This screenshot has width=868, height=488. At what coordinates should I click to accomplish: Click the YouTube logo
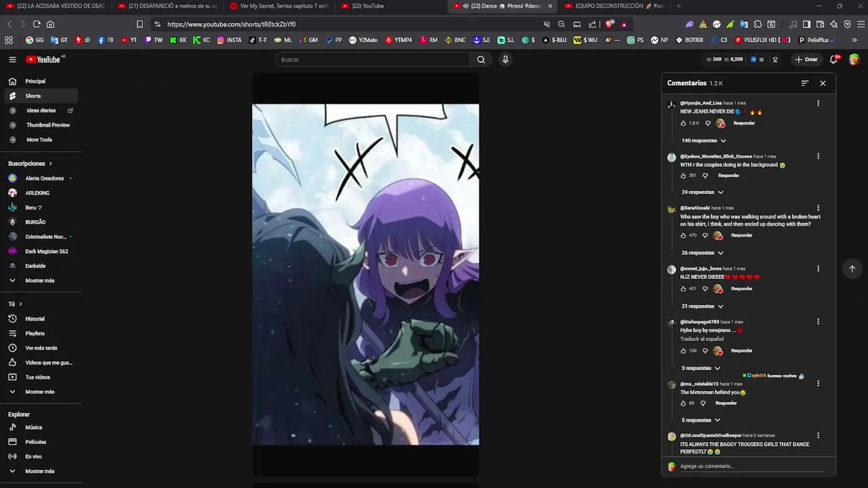click(x=43, y=60)
